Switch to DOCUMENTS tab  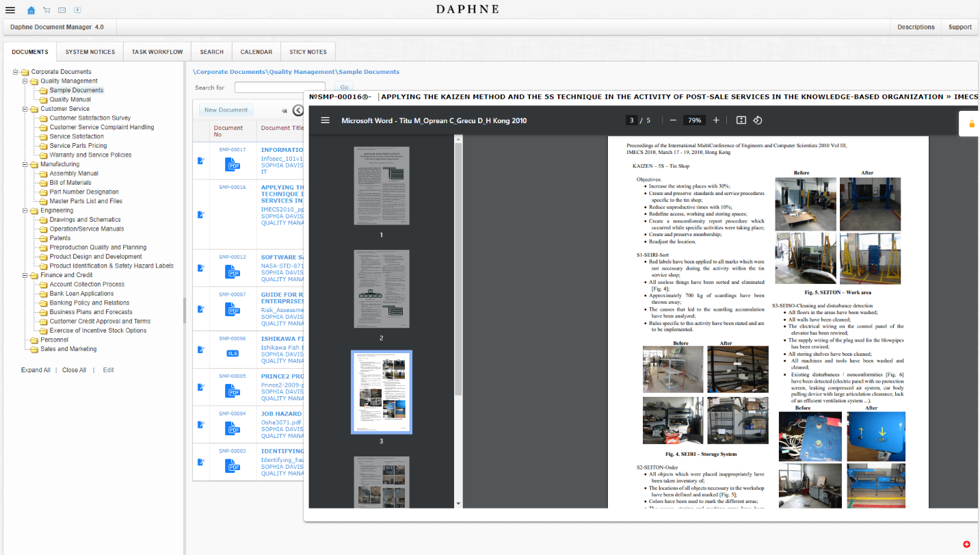(30, 52)
